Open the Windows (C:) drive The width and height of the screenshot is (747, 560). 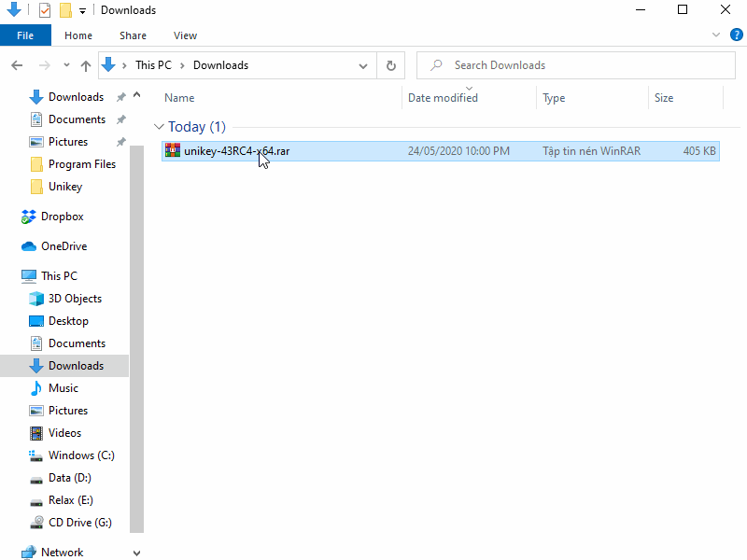point(81,455)
